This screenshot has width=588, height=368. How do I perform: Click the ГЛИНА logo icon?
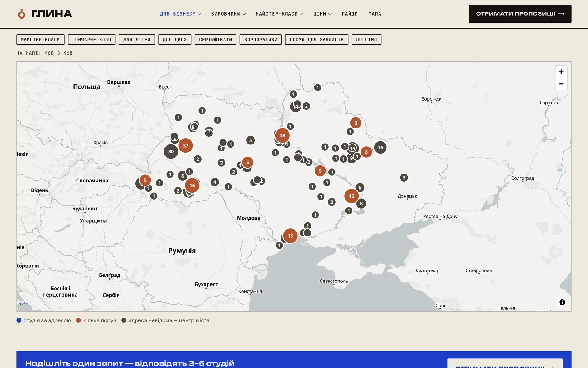pyautogui.click(x=21, y=14)
